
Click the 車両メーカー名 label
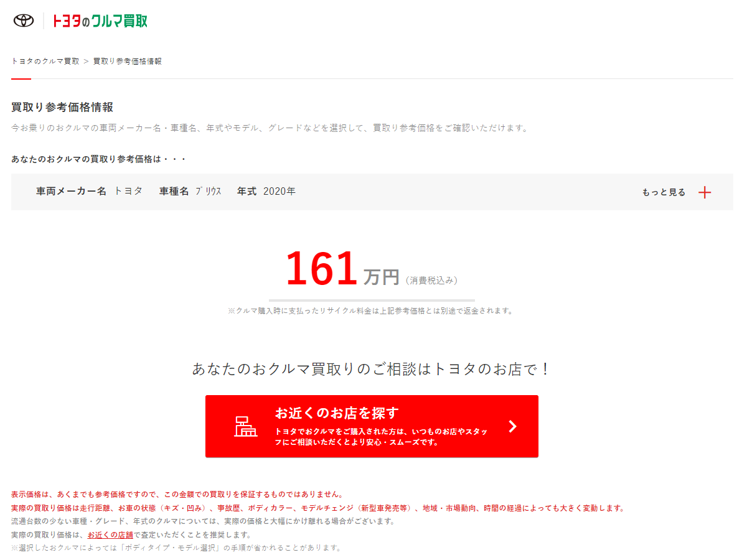pos(71,191)
